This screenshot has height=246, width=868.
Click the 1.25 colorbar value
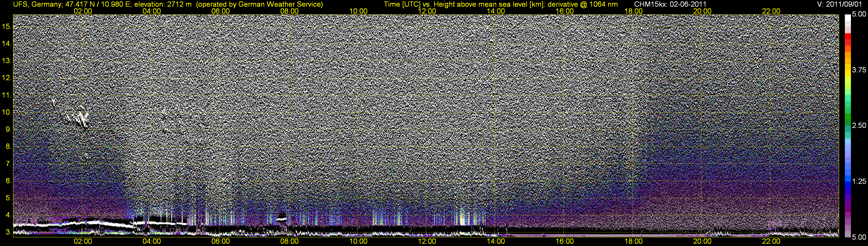859,181
